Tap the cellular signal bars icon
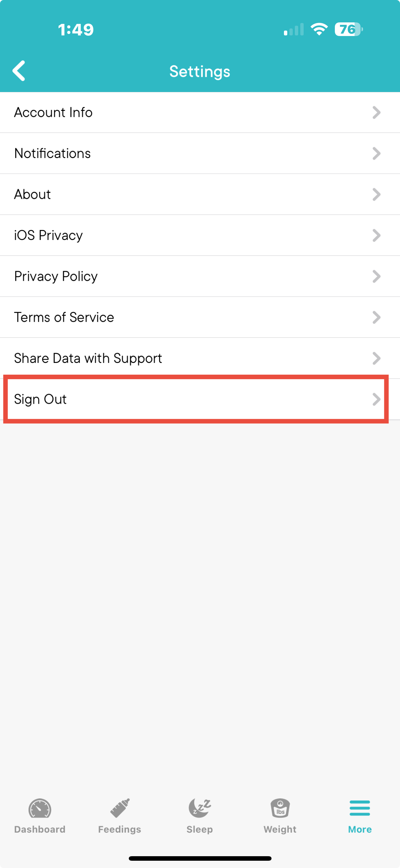The width and height of the screenshot is (400, 868). (x=294, y=29)
